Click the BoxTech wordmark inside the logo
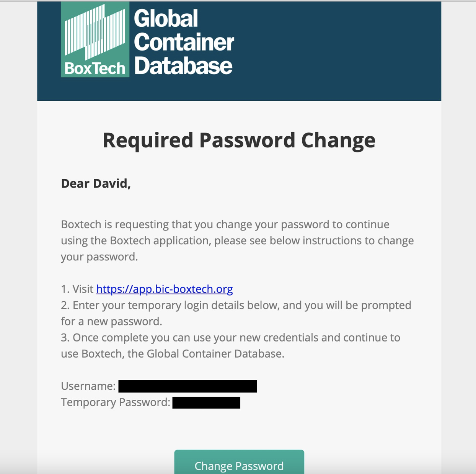 (x=95, y=69)
